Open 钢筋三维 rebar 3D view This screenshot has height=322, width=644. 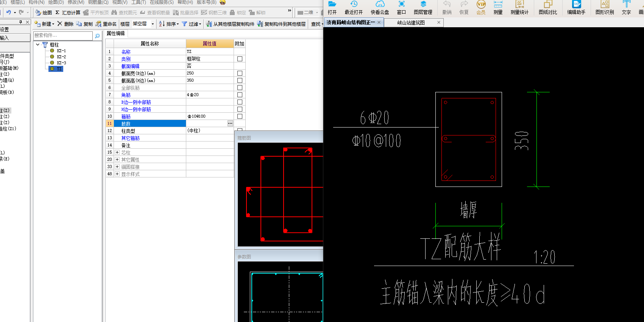(214, 12)
